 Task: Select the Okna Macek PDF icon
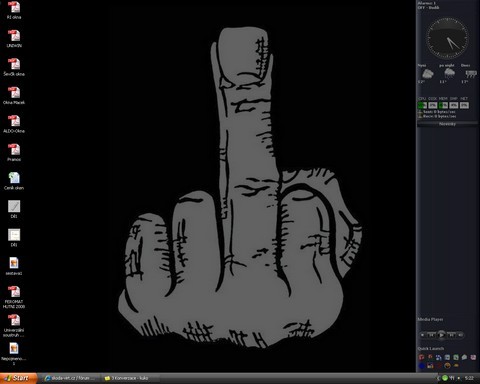(14, 95)
